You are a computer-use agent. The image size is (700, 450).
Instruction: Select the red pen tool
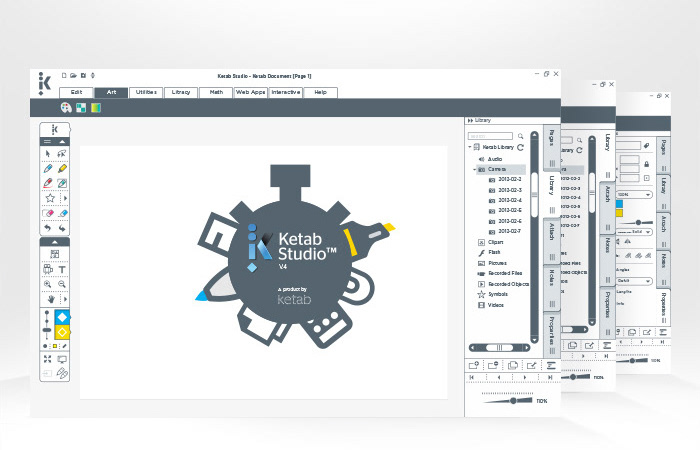(48, 183)
